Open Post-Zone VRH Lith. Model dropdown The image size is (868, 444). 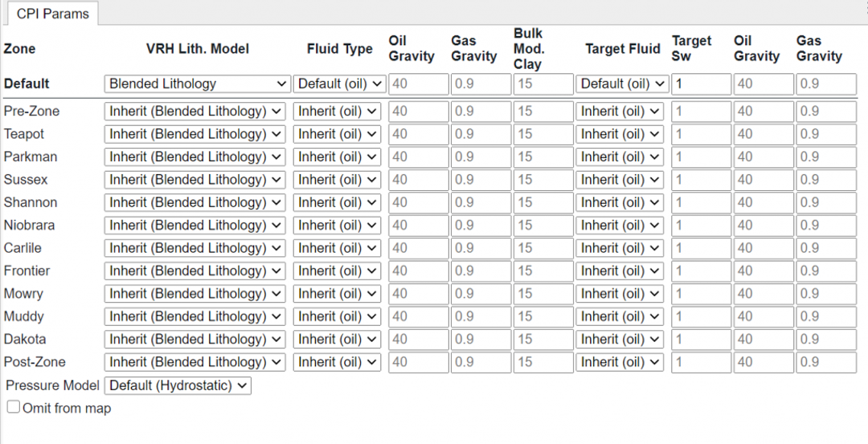click(194, 361)
